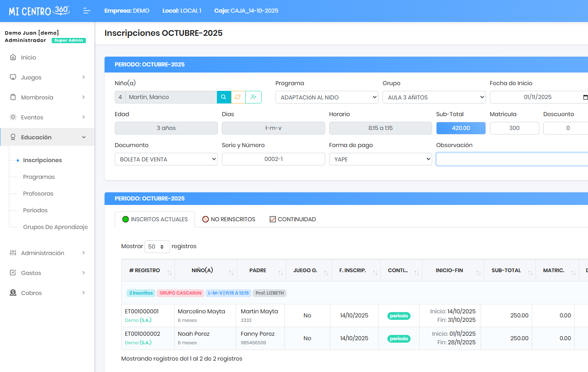Click the add new child icon
This screenshot has width=588, height=372.
click(x=254, y=97)
